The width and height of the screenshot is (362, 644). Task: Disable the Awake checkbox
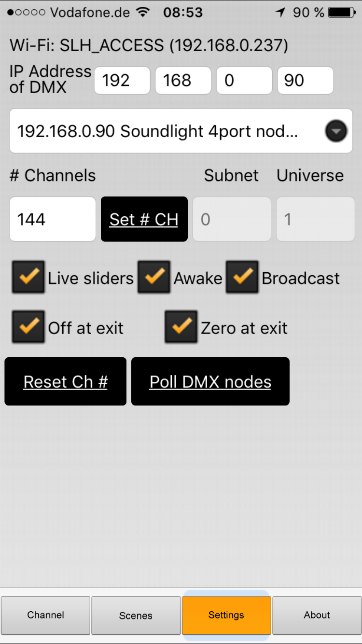(x=154, y=278)
